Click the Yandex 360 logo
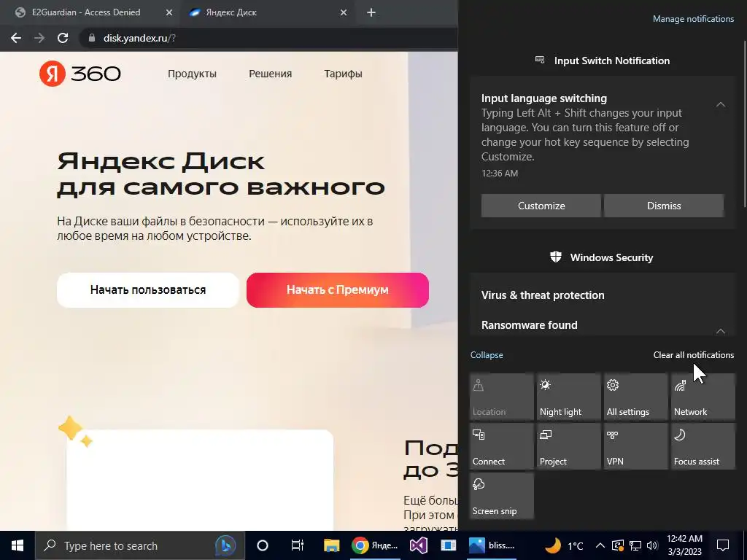The image size is (747, 560). pyautogui.click(x=80, y=74)
